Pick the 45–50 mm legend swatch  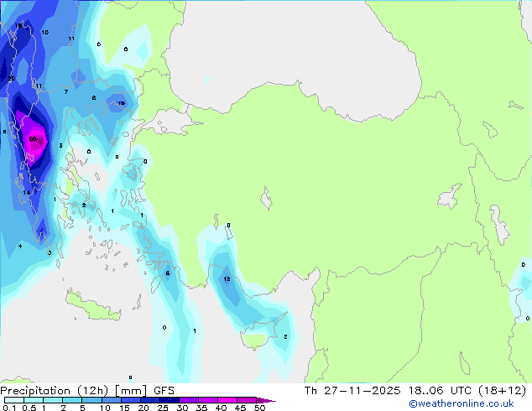pyautogui.click(x=247, y=400)
